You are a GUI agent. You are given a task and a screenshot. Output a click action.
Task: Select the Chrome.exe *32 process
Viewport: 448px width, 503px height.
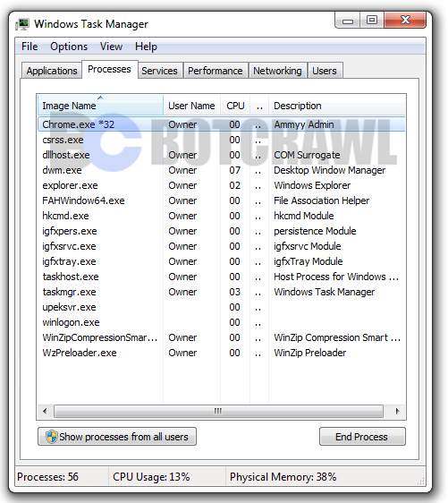coord(221,124)
